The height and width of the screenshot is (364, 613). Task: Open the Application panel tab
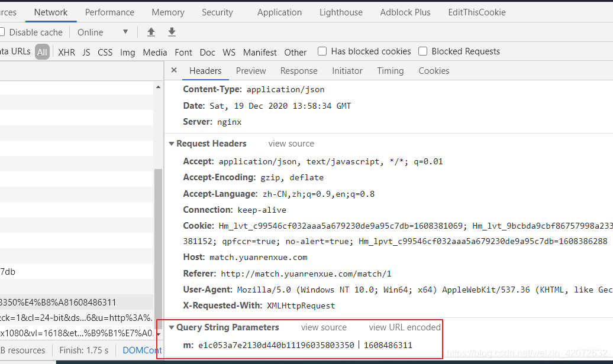[279, 12]
